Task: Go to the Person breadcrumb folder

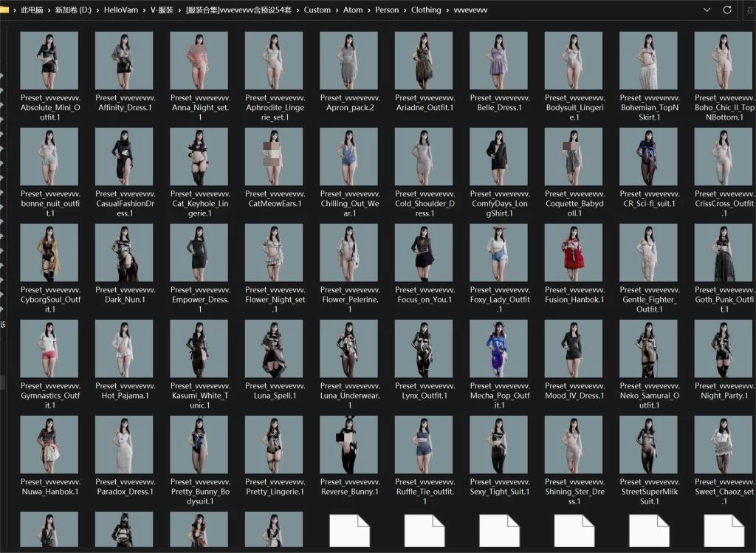Action: coord(386,10)
